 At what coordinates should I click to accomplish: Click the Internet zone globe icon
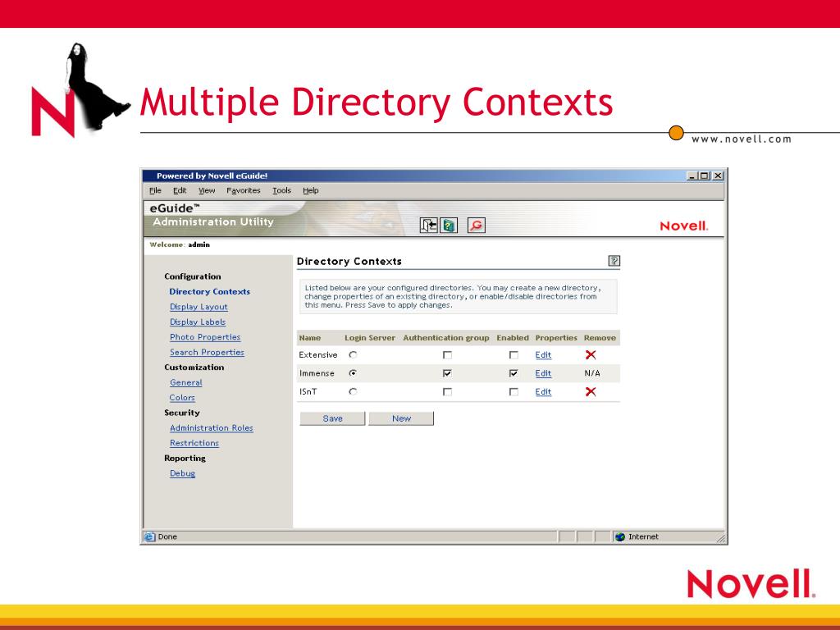(x=620, y=536)
